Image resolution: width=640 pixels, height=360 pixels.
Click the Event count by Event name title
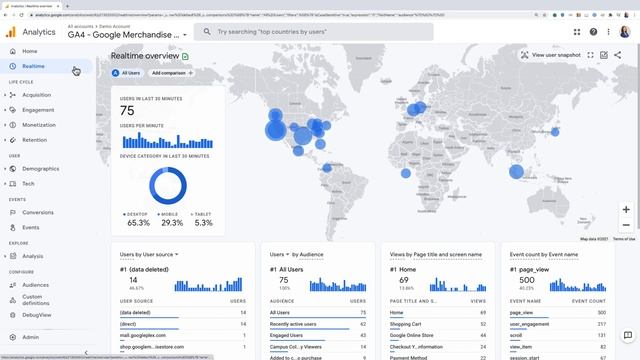tap(544, 255)
